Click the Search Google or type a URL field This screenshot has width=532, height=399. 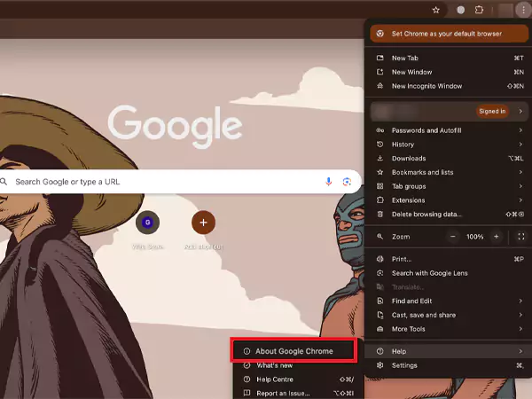pyautogui.click(x=180, y=182)
